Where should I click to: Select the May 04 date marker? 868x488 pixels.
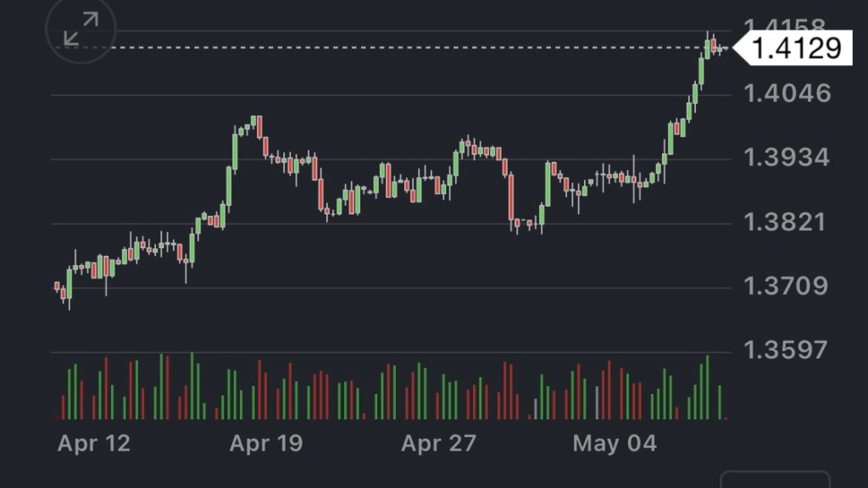click(x=609, y=443)
